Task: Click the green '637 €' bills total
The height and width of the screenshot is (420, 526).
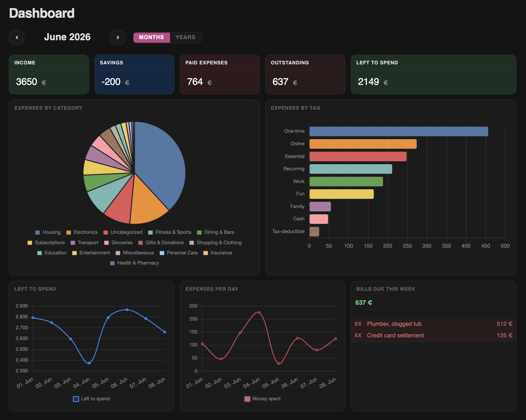Action: coord(364,303)
